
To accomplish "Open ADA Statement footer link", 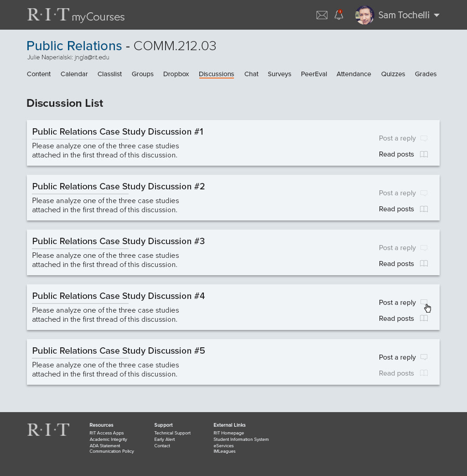I will 105,445.
